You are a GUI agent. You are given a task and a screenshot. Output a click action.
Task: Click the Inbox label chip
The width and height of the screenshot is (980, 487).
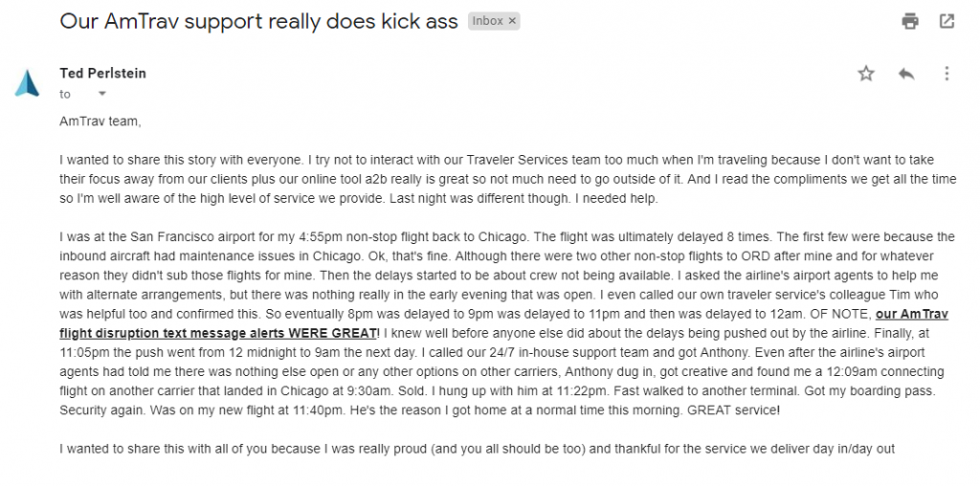(x=487, y=21)
